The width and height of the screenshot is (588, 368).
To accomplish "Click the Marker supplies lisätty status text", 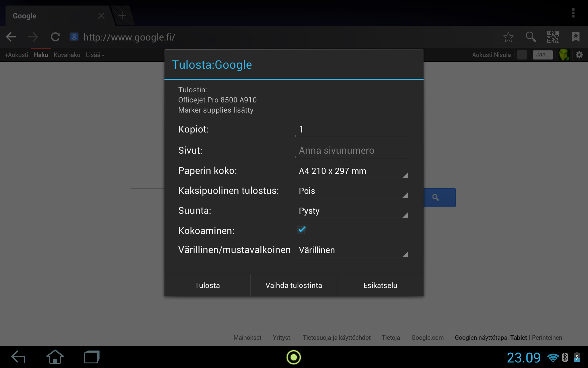I will [216, 110].
